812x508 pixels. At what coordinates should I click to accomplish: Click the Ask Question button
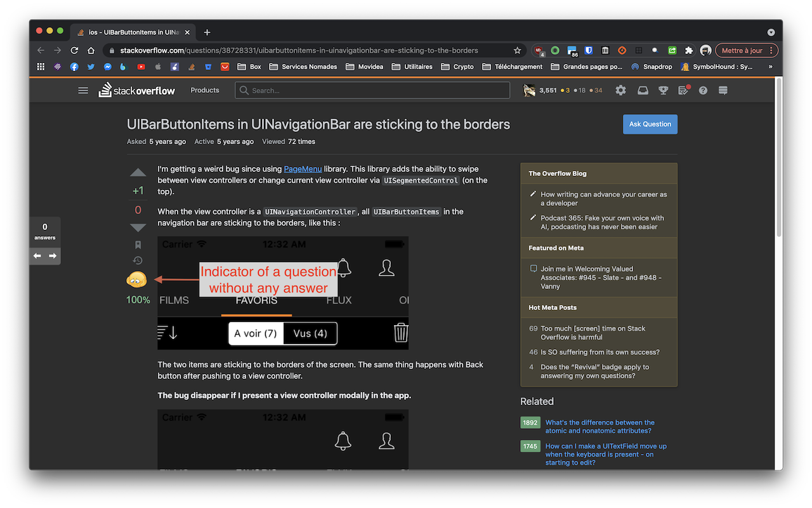(650, 124)
